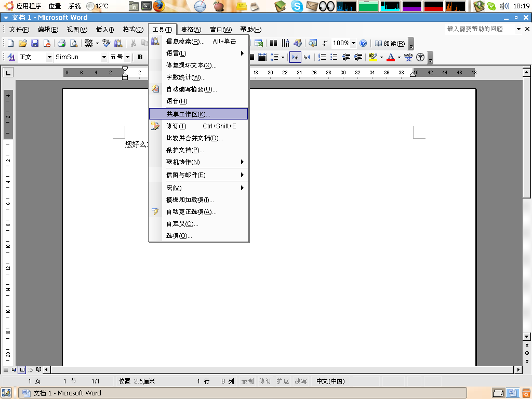This screenshot has height=399, width=532.
Task: Click the vertical scrollbar down arrow
Action: click(527, 337)
